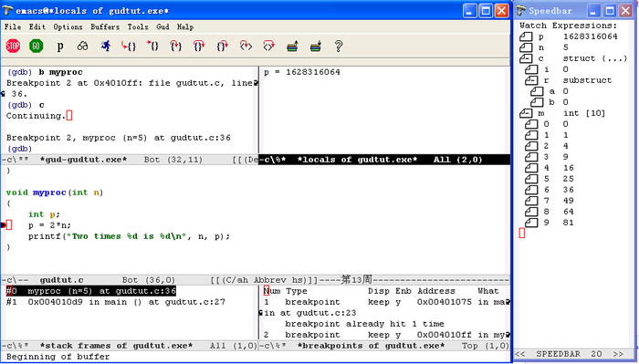Open the Options menu
This screenshot has width=639, height=364.
pyautogui.click(x=68, y=26)
